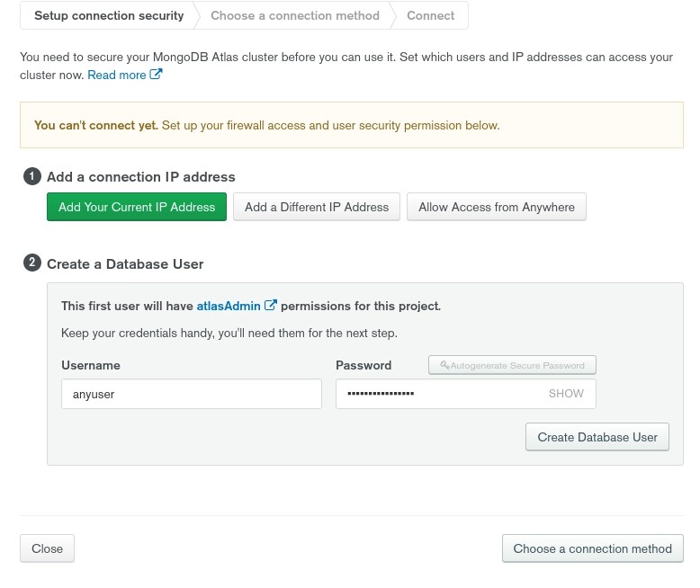Click the key icon in Autogenerate button

pos(444,365)
